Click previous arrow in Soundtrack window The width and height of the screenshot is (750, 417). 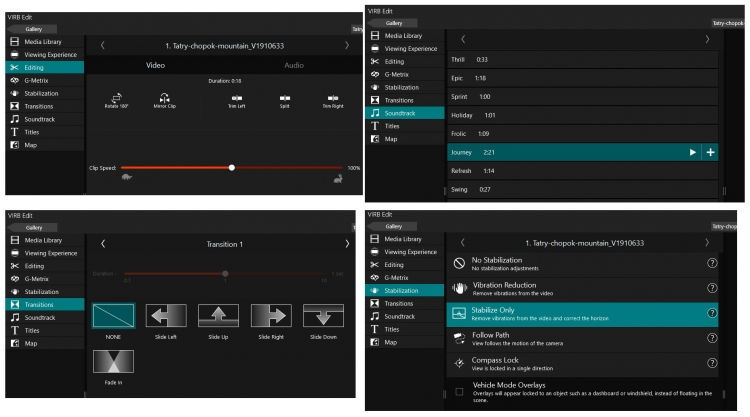tap(463, 39)
